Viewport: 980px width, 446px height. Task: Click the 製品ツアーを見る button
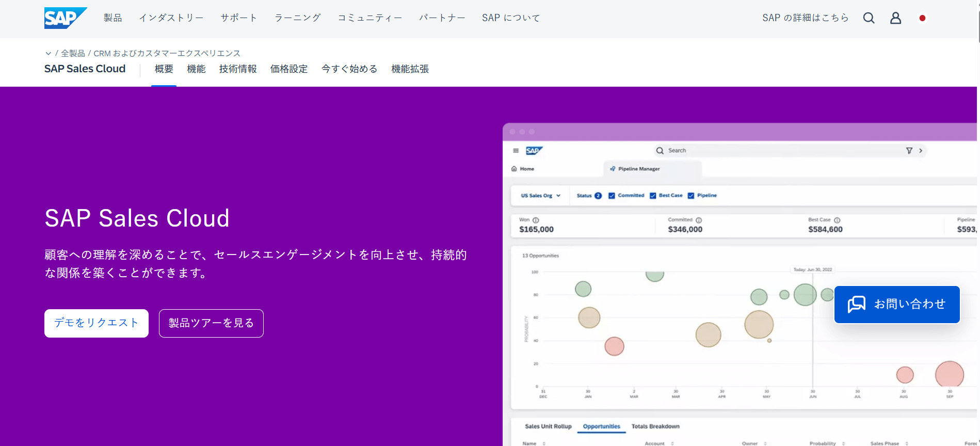(211, 323)
